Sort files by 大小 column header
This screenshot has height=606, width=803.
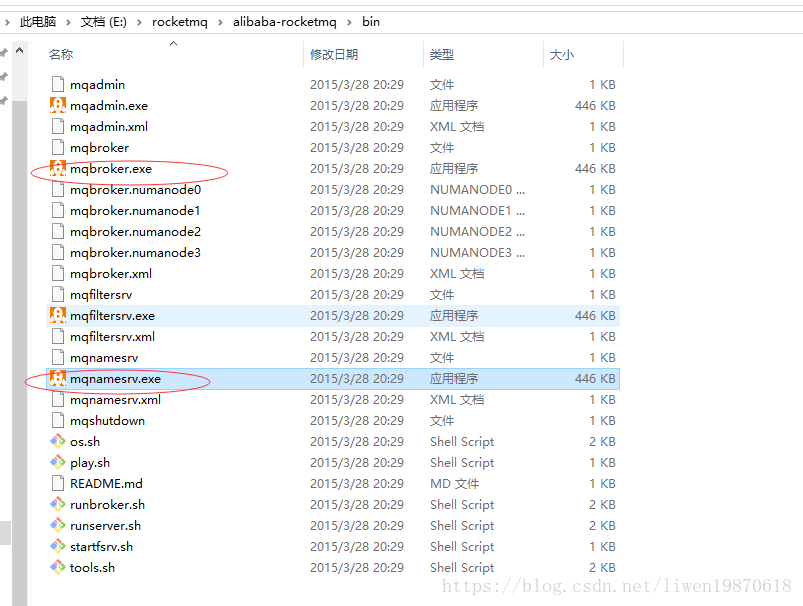(x=562, y=54)
